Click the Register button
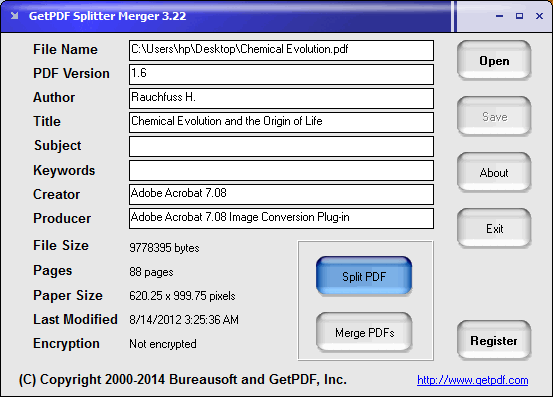 click(x=494, y=341)
